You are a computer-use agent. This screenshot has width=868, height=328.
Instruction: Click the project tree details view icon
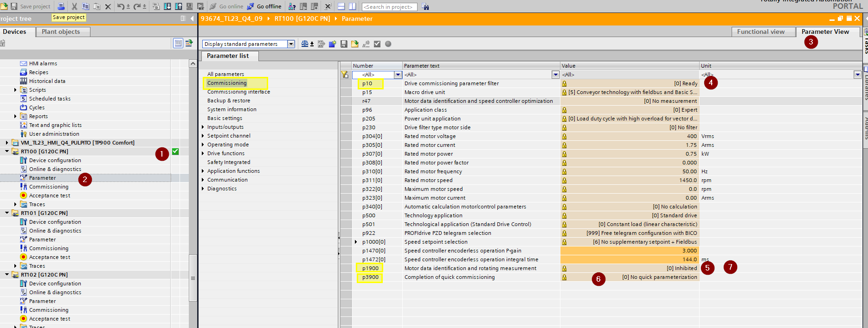click(178, 43)
